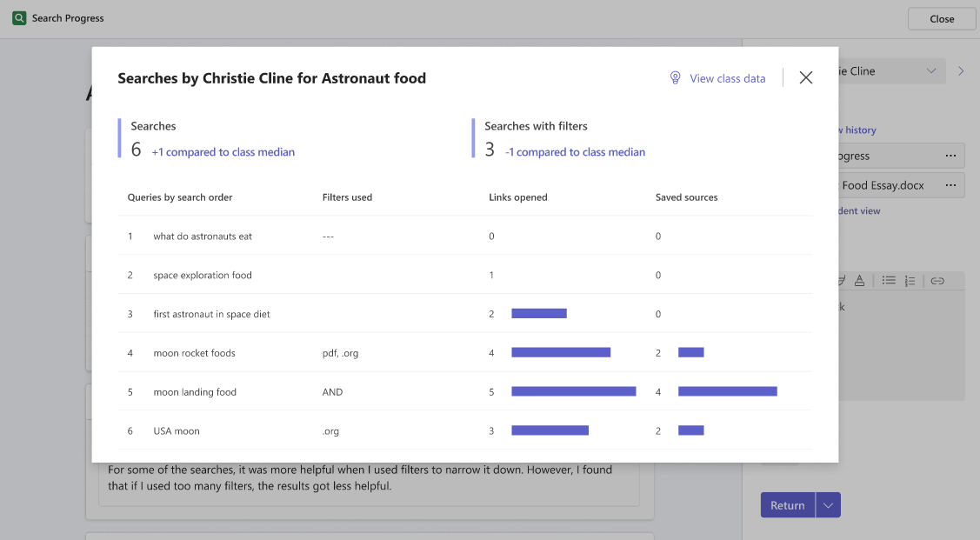Screen dimensions: 980x540
Task: Select the highlighter formatting icon
Action: pos(840,279)
